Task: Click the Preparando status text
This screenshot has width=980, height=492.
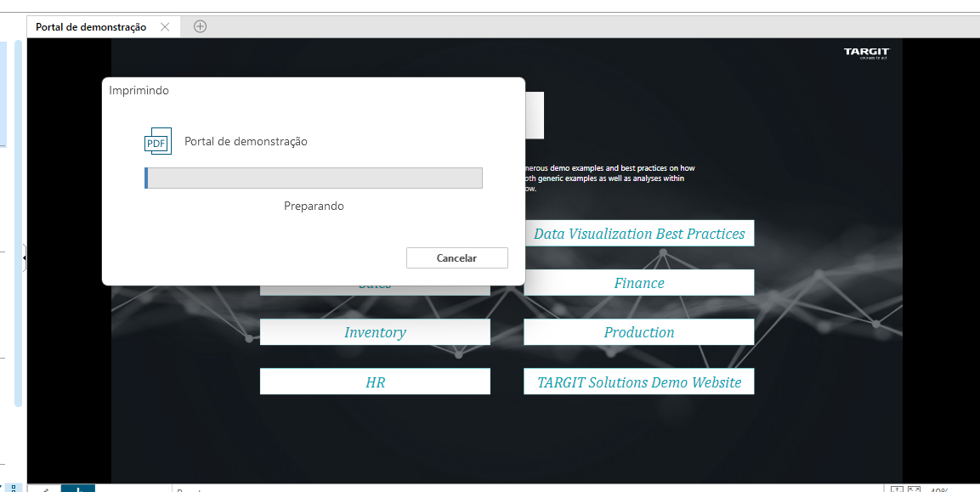Action: tap(314, 206)
